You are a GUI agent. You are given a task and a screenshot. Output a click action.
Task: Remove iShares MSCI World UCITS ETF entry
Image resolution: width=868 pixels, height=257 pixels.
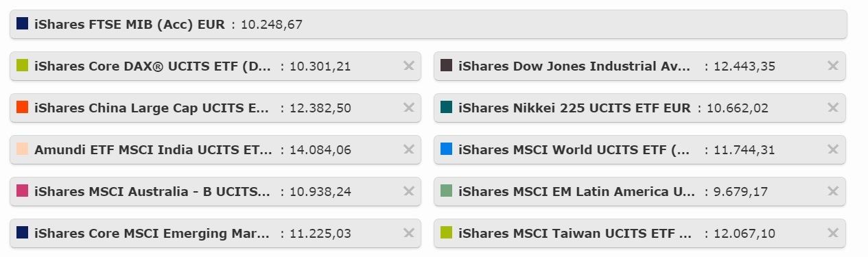(x=833, y=149)
